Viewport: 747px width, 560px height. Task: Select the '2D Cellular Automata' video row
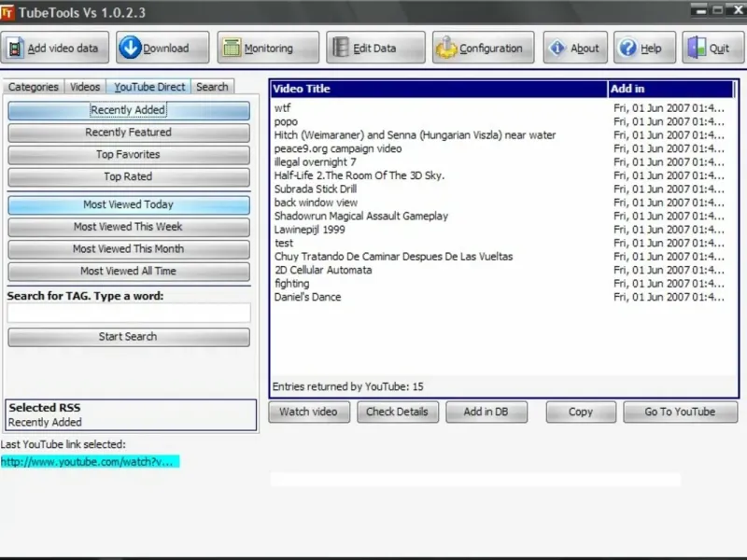point(502,270)
